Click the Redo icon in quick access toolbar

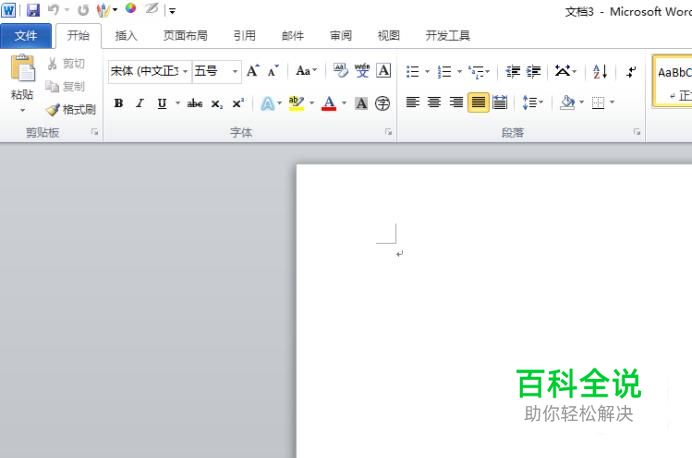(83, 10)
